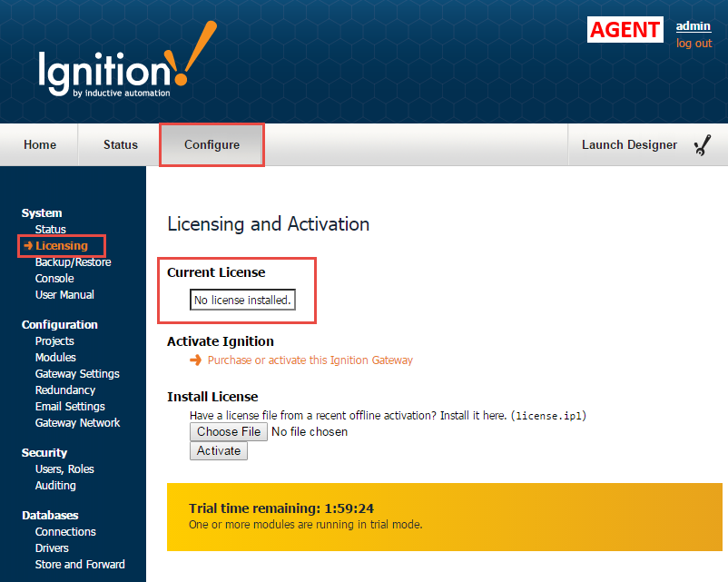Click Launch Designer
Image resolution: width=728 pixels, height=582 pixels.
629,145
